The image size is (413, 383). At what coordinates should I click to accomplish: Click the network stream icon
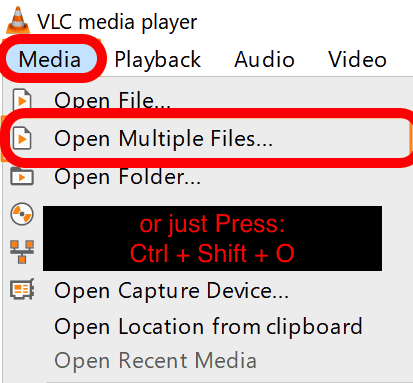[x=22, y=252]
